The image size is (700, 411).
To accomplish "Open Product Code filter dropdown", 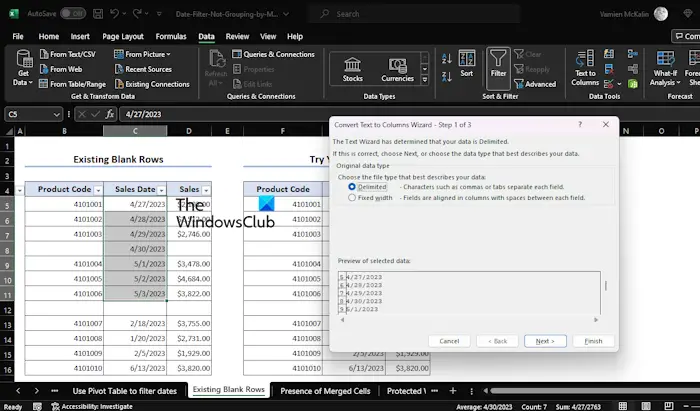I will click(x=98, y=190).
